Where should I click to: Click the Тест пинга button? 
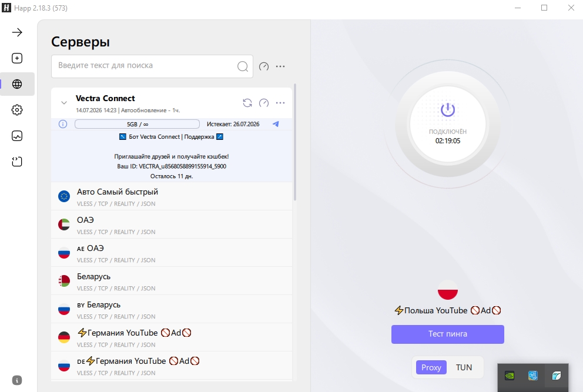click(448, 334)
